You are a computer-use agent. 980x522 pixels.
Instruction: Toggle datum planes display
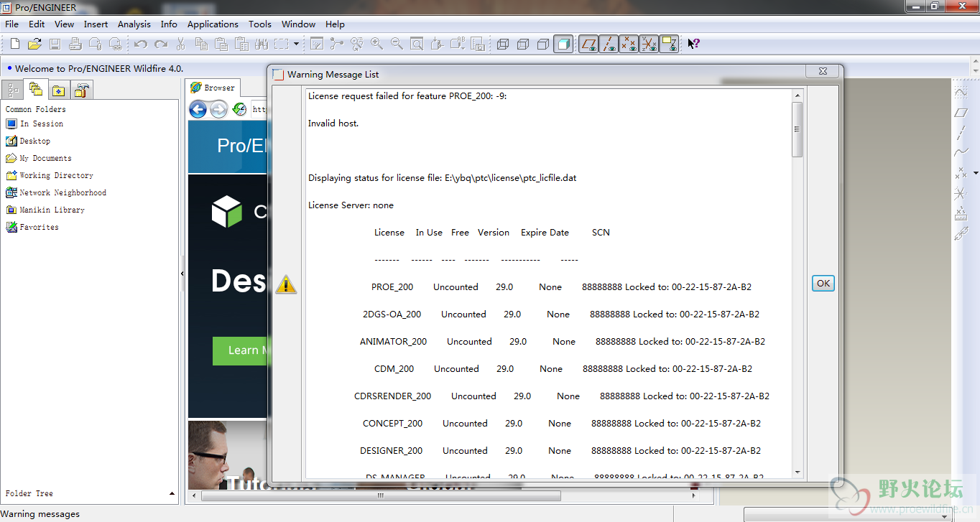[x=589, y=44]
